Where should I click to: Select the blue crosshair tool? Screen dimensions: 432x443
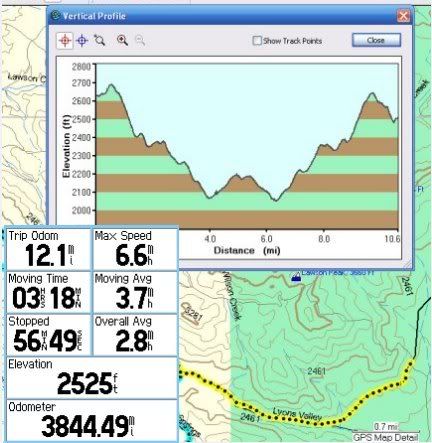[82, 41]
